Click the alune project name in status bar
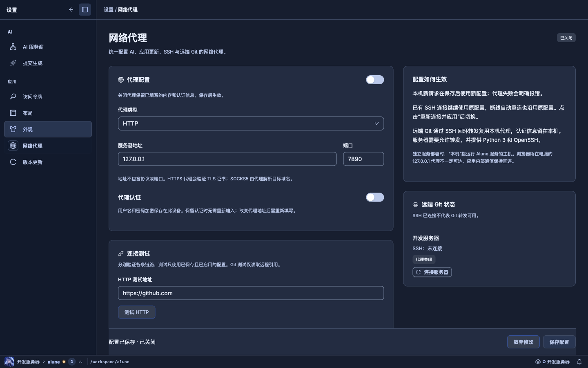 (x=53, y=362)
